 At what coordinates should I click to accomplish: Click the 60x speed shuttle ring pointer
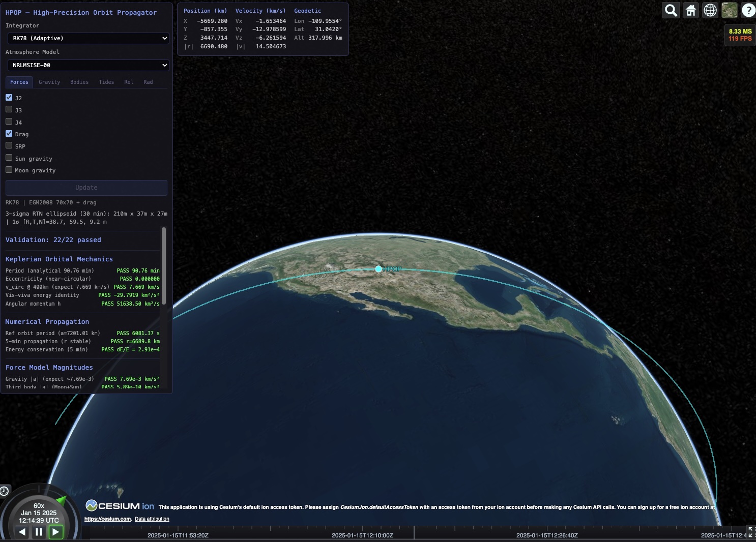[62, 500]
